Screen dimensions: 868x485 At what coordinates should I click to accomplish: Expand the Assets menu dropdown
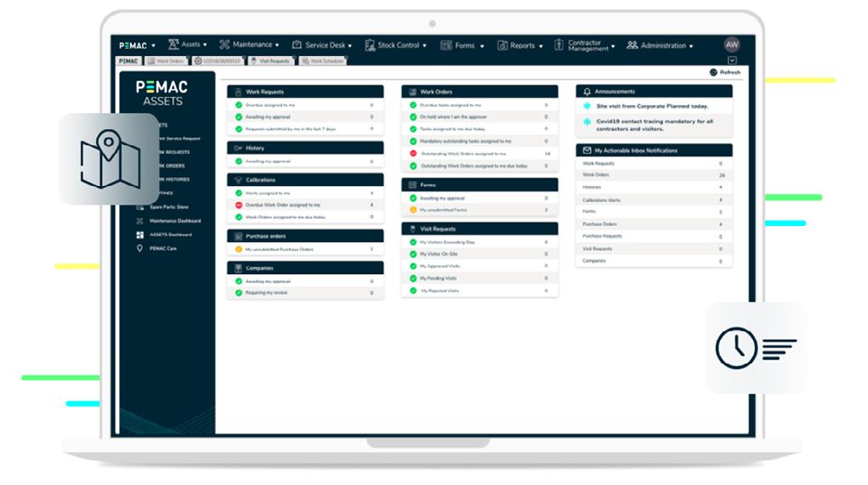click(204, 45)
